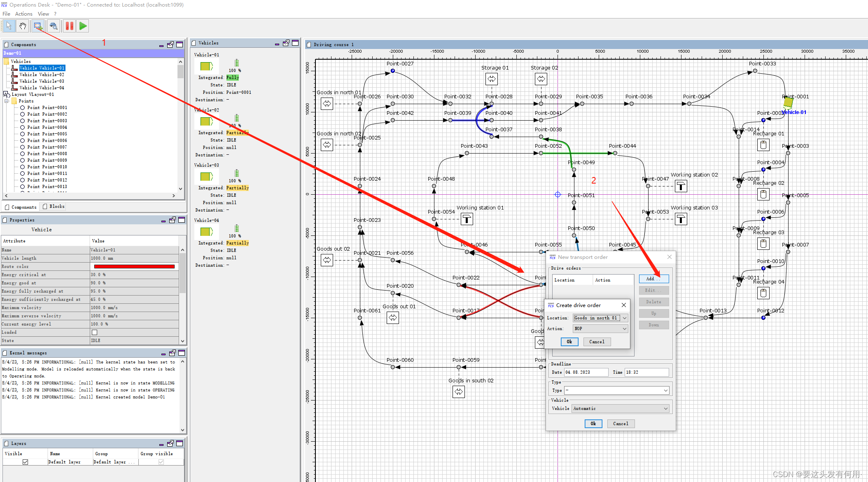
Task: Activate the hand drag tool
Action: 23,26
